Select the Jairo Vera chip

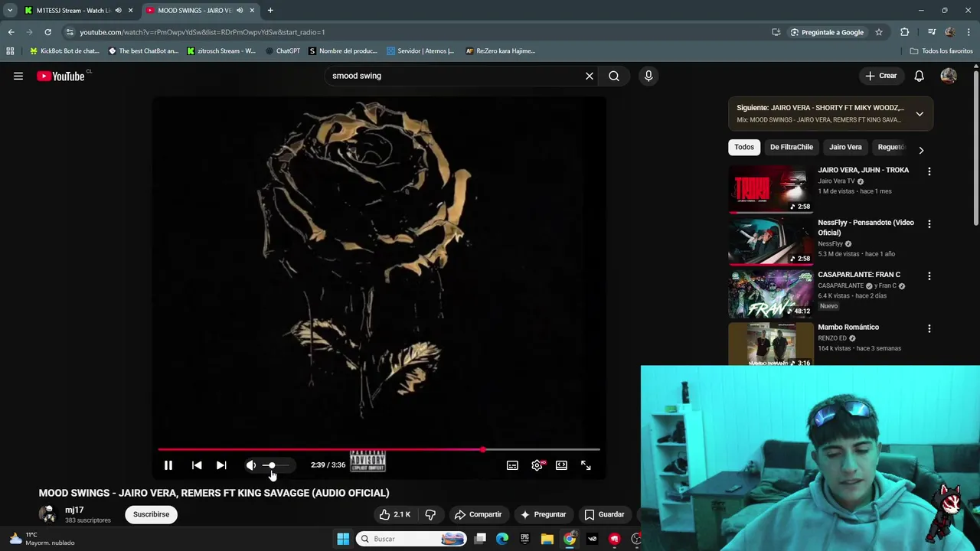[845, 147]
